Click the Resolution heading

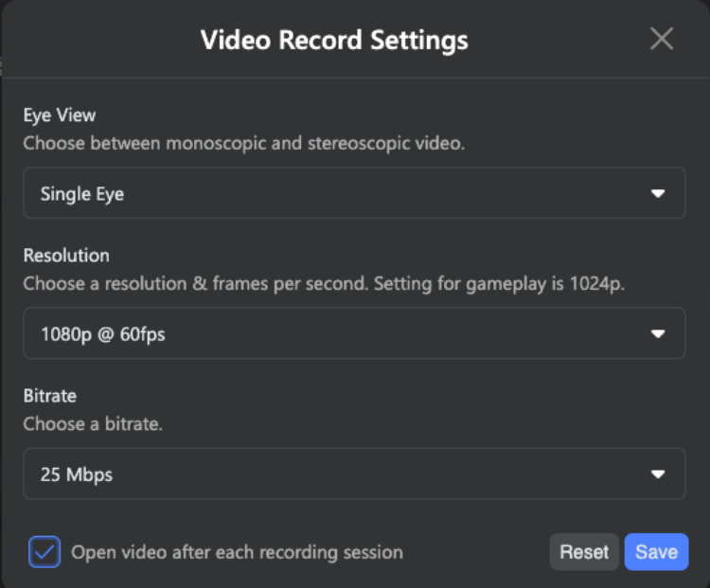pos(66,256)
